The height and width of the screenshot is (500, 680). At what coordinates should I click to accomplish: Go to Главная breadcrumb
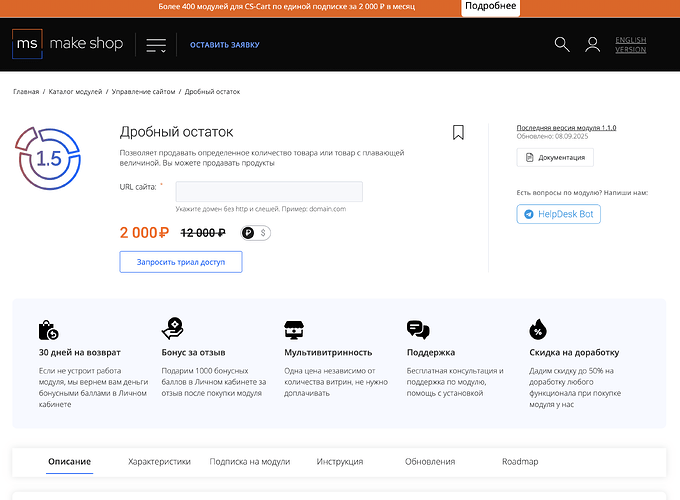26,92
